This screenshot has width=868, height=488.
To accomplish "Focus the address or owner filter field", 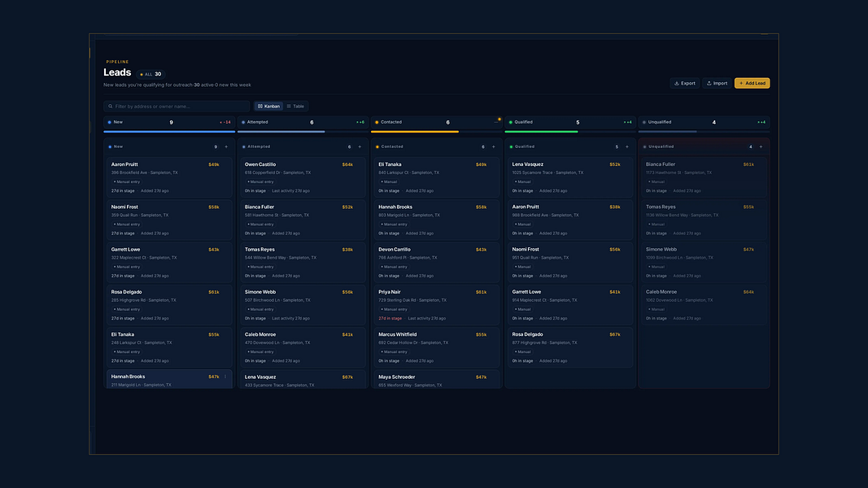I will click(177, 107).
